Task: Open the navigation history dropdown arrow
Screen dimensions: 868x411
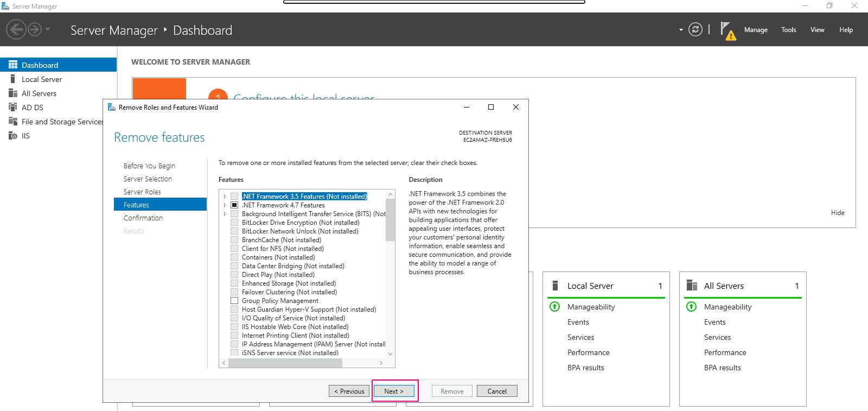Action: tap(48, 29)
